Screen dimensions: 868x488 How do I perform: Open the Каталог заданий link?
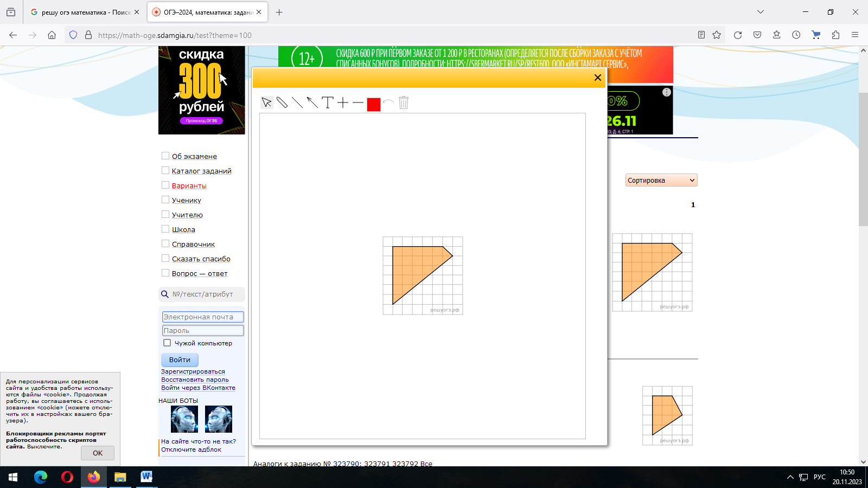[x=201, y=171]
